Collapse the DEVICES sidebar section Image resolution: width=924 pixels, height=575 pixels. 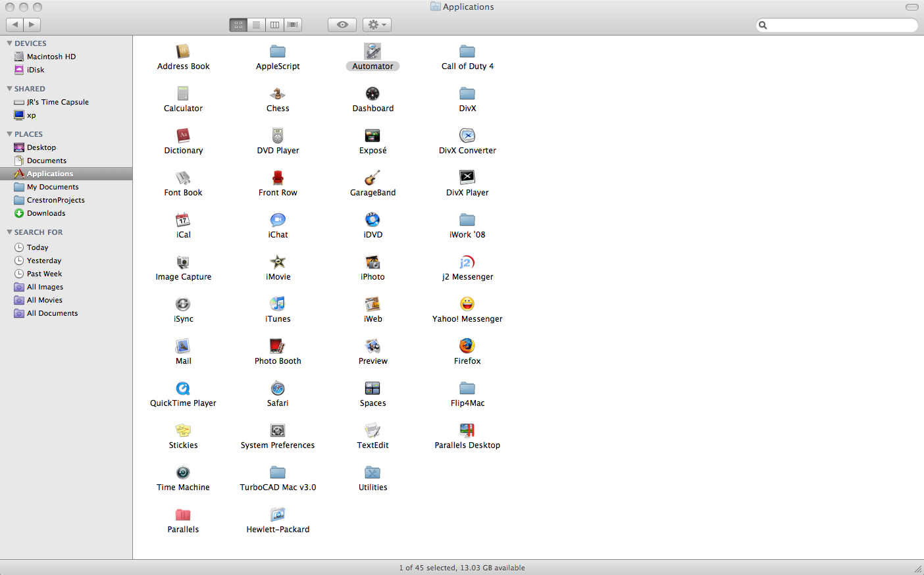(x=10, y=43)
